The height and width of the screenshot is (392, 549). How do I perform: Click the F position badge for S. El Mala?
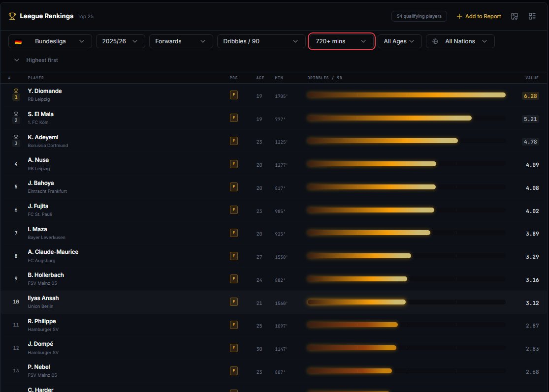[x=234, y=118]
